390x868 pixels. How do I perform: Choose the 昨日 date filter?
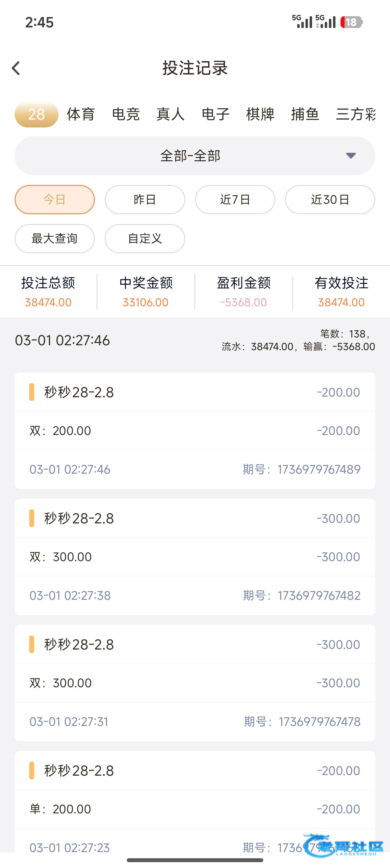[x=145, y=200]
